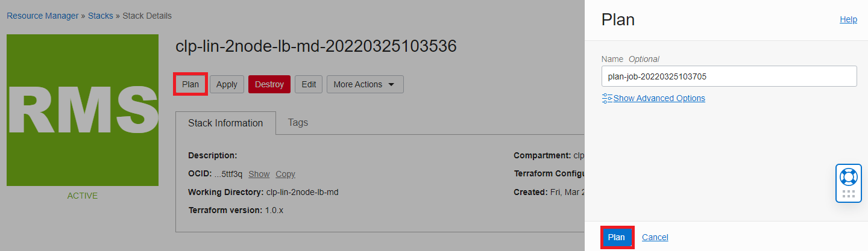
Task: Click the green RMS stack icon
Action: pos(83,110)
